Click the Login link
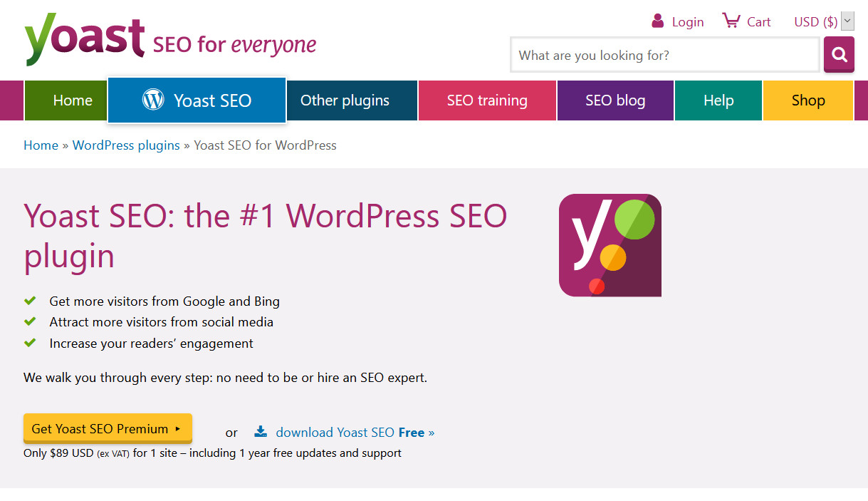Image resolution: width=868 pixels, height=501 pixels. pos(688,22)
